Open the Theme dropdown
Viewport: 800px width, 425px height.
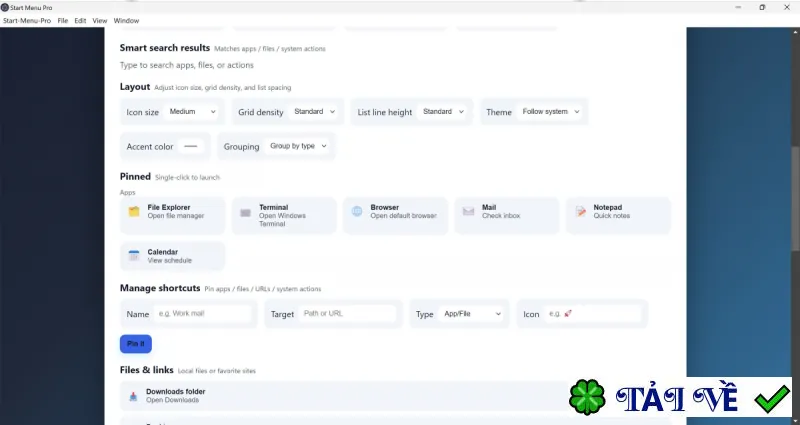[549, 112]
